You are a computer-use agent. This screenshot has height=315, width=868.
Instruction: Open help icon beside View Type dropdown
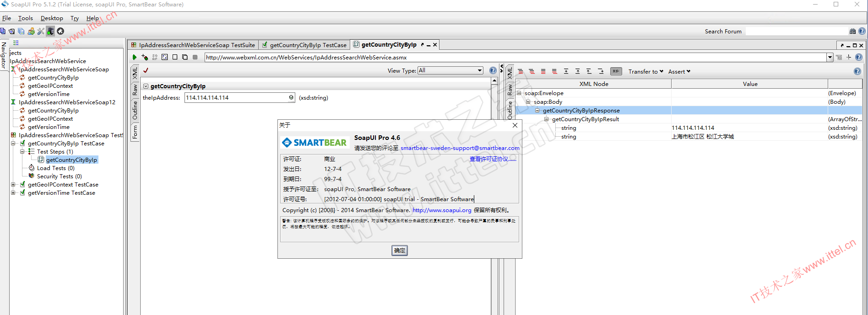coord(493,70)
